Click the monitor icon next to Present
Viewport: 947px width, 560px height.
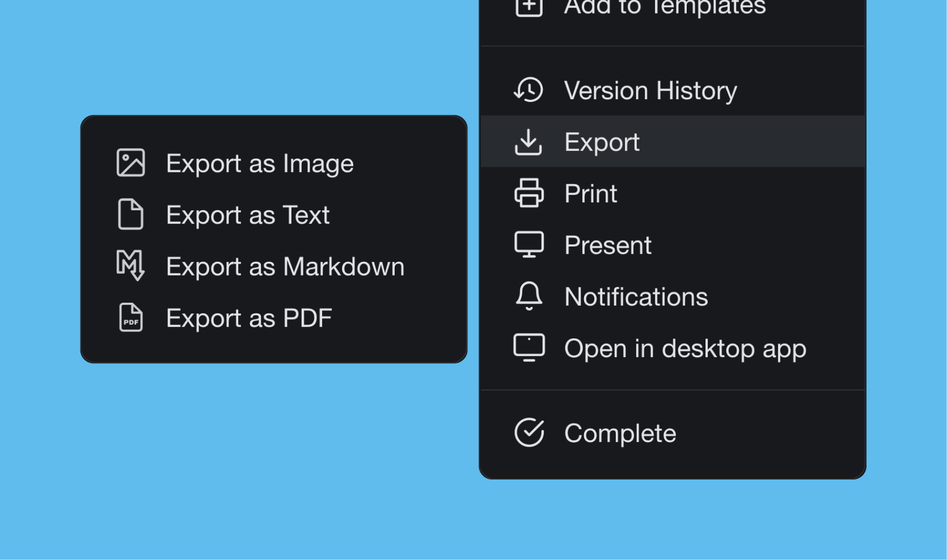click(529, 244)
